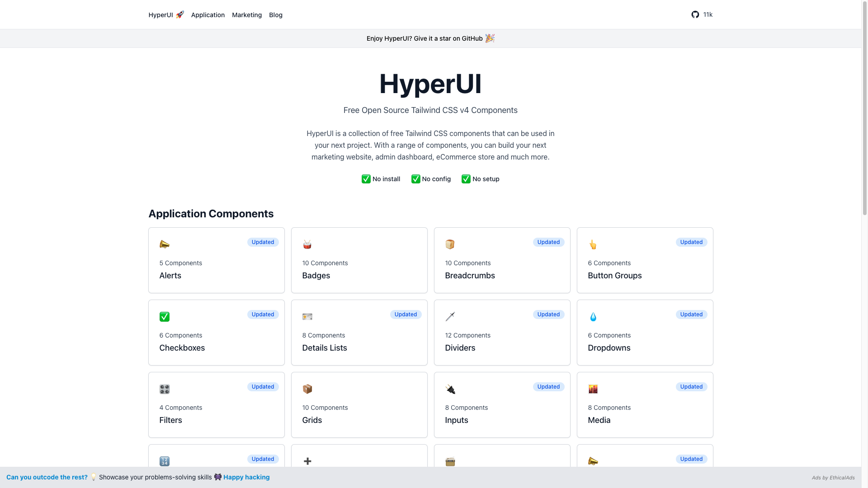Click the Filters control knobs icon
This screenshot has width=868, height=488.
coord(165,389)
